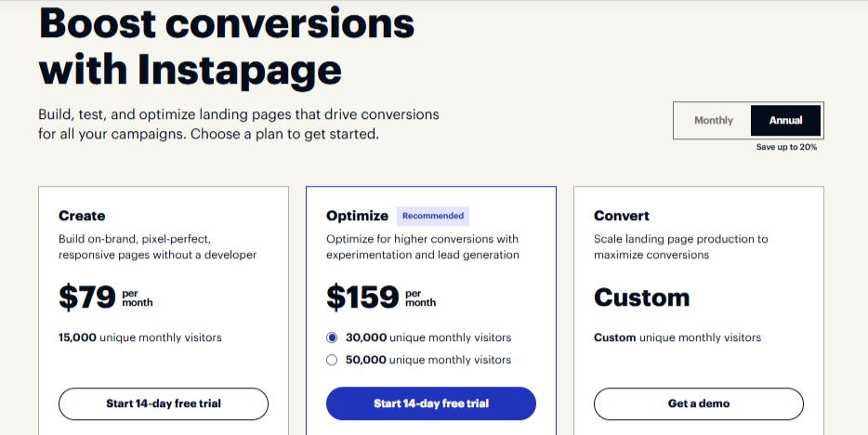
Task: Click the Create plan title
Action: [x=82, y=216]
